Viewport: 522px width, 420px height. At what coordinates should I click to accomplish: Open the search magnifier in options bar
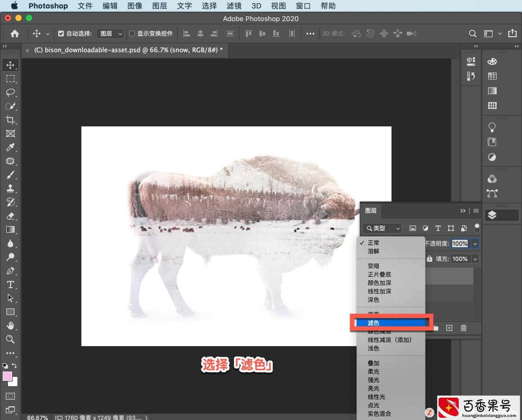coord(473,34)
